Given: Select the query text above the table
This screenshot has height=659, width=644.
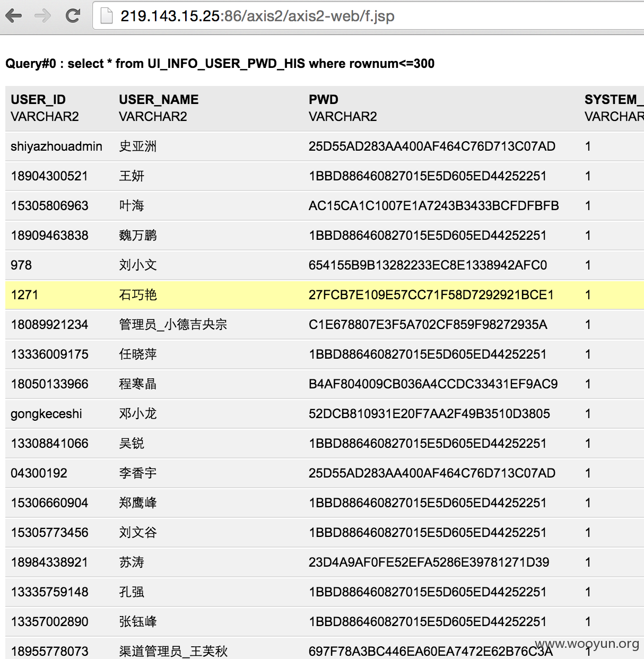Looking at the screenshot, I should (x=220, y=64).
